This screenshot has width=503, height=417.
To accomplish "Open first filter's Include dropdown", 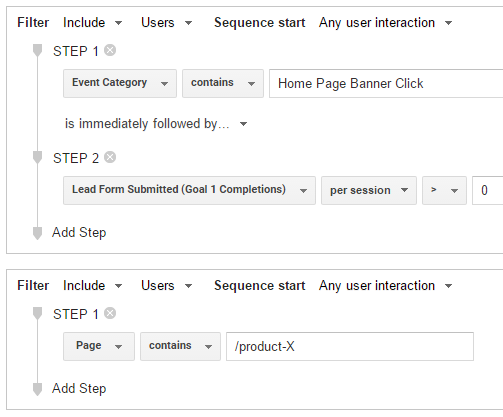I will point(93,23).
